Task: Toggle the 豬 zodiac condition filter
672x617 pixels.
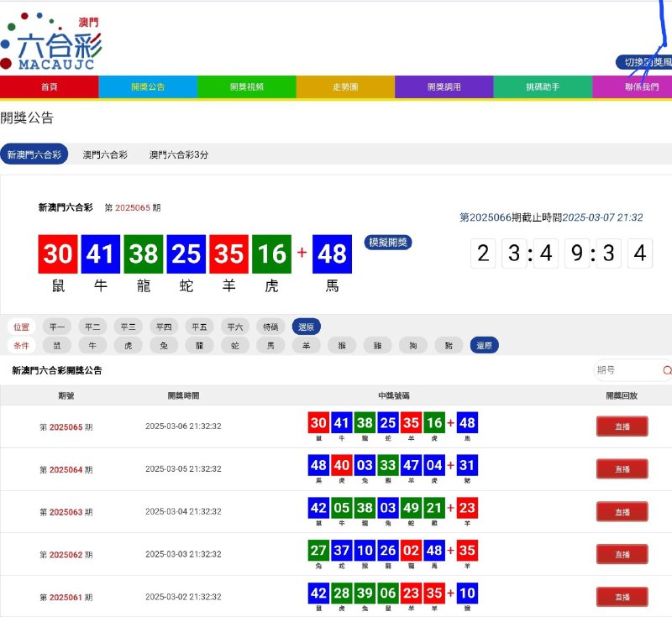Action: click(449, 346)
